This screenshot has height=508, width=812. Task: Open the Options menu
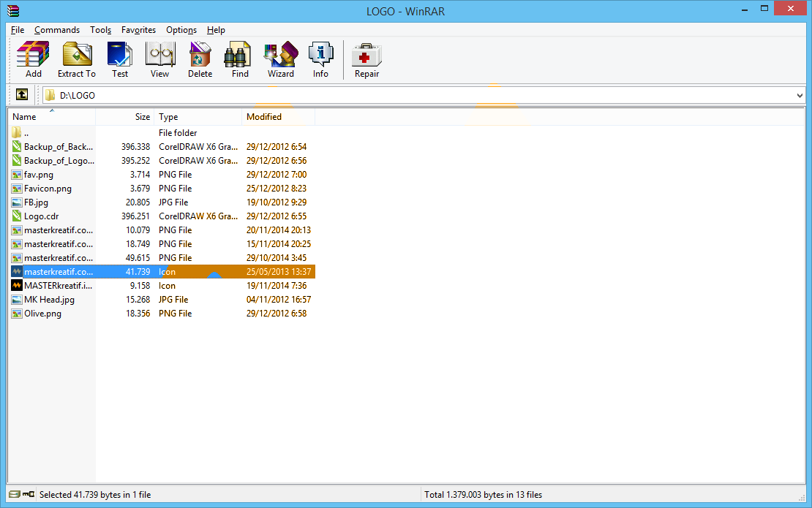click(x=181, y=30)
